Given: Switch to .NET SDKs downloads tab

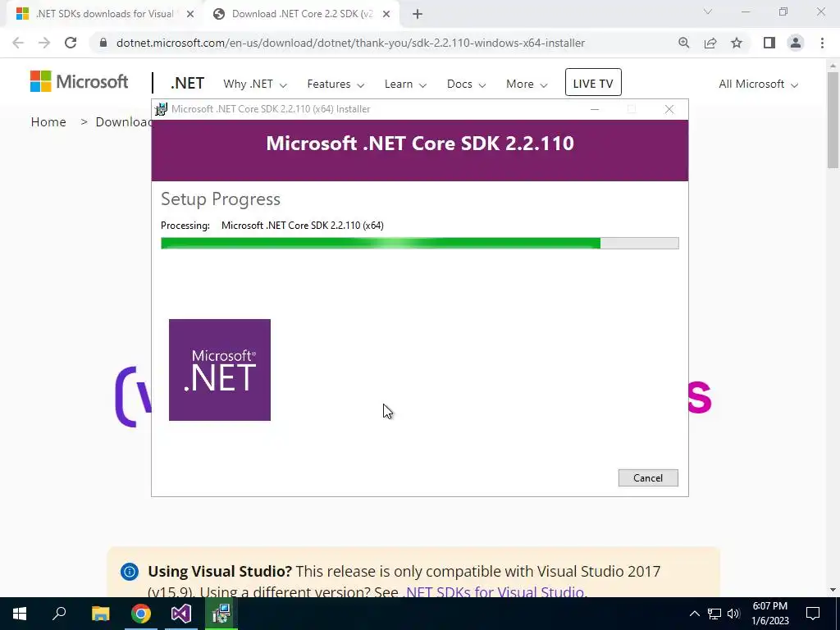Looking at the screenshot, I should point(104,14).
